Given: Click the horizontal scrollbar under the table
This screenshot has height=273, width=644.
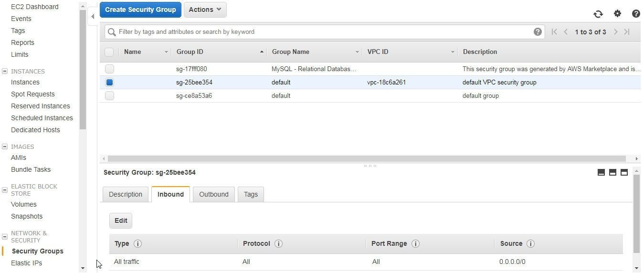Looking at the screenshot, I should click(x=366, y=158).
